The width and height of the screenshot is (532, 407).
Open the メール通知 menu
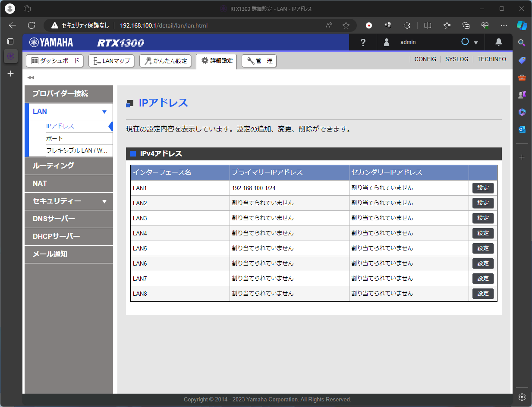69,254
